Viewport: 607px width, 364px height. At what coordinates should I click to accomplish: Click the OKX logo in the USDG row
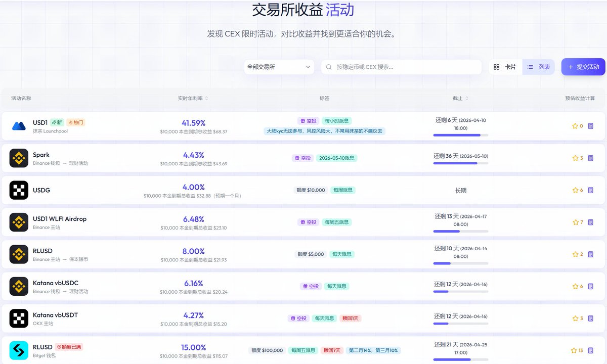19,190
